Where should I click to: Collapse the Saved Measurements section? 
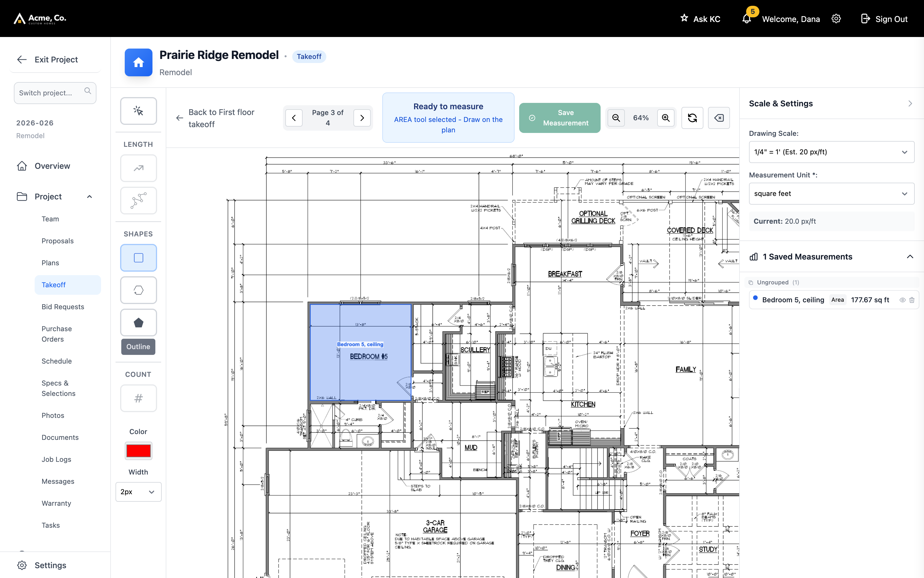[x=910, y=257]
